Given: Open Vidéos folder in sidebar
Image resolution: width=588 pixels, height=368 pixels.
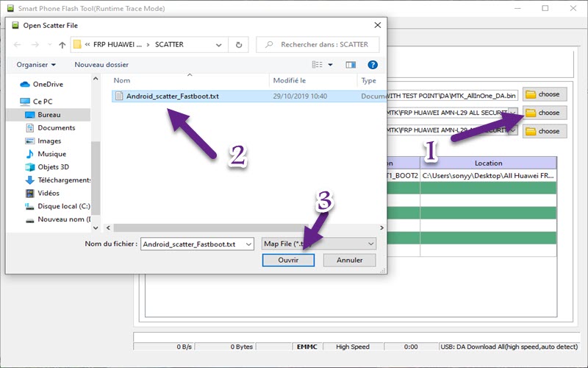Looking at the screenshot, I should (49, 193).
